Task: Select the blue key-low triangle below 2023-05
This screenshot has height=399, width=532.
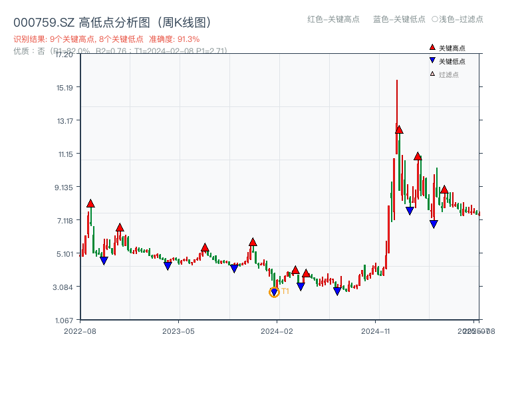Action: (x=167, y=266)
